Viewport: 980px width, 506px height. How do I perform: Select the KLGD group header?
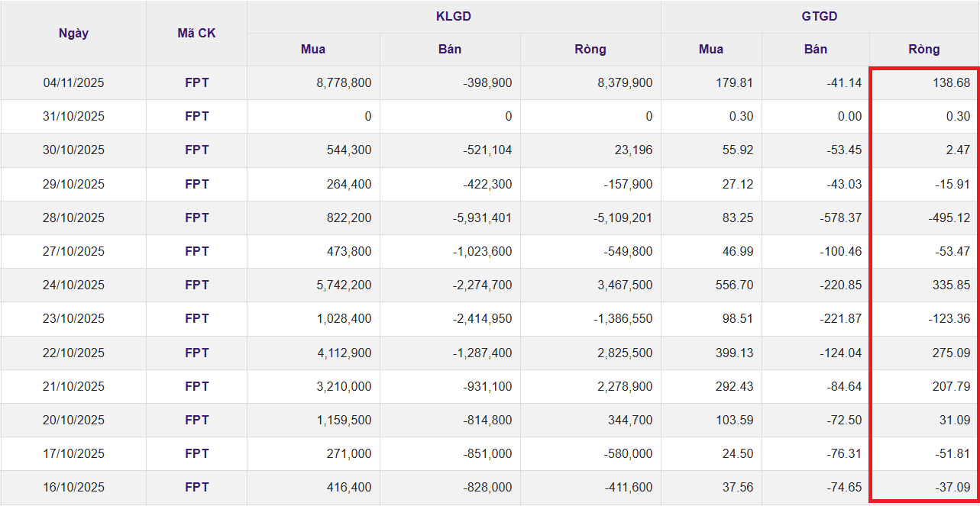454,16
